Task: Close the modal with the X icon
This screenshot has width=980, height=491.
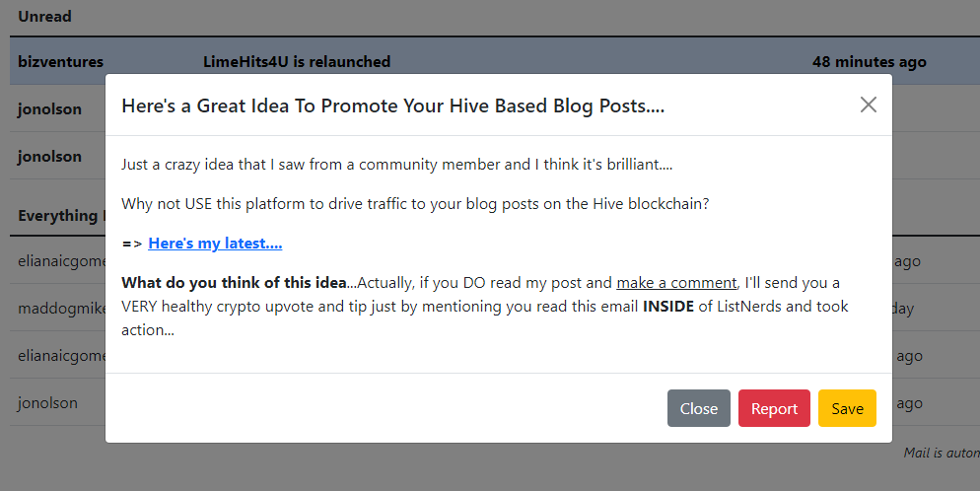Action: click(x=869, y=105)
